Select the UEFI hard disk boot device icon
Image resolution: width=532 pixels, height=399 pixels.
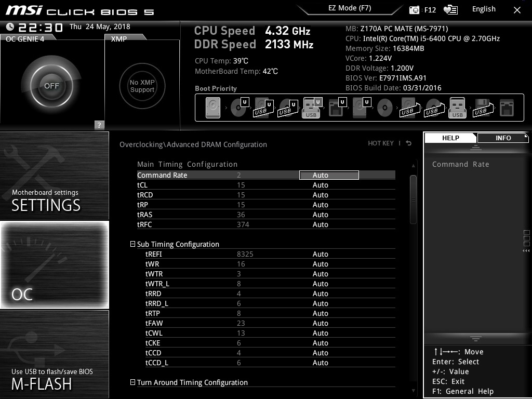point(362,108)
